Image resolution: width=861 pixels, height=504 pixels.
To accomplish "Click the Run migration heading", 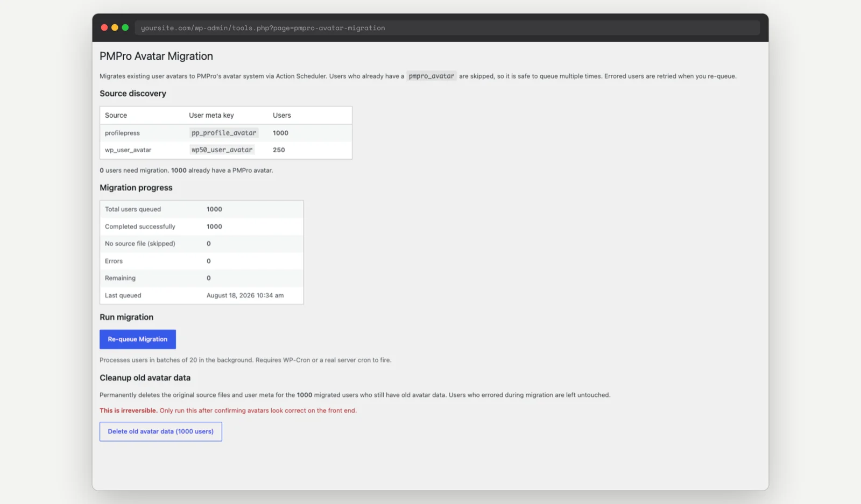I will point(126,317).
